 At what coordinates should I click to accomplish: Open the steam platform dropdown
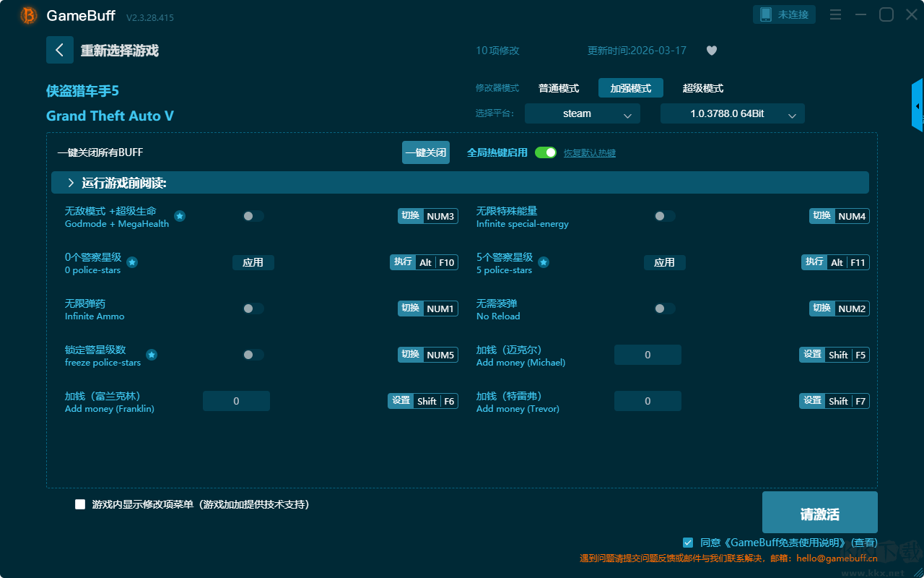coord(583,113)
